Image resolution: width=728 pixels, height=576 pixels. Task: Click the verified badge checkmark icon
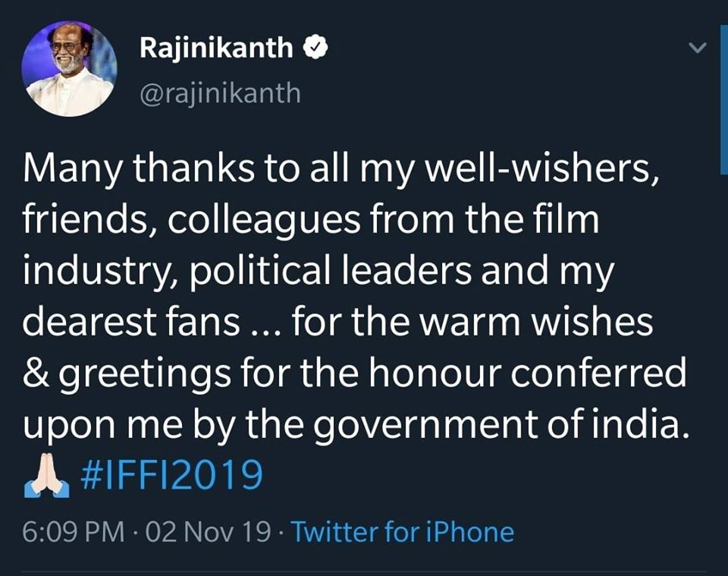coord(315,47)
